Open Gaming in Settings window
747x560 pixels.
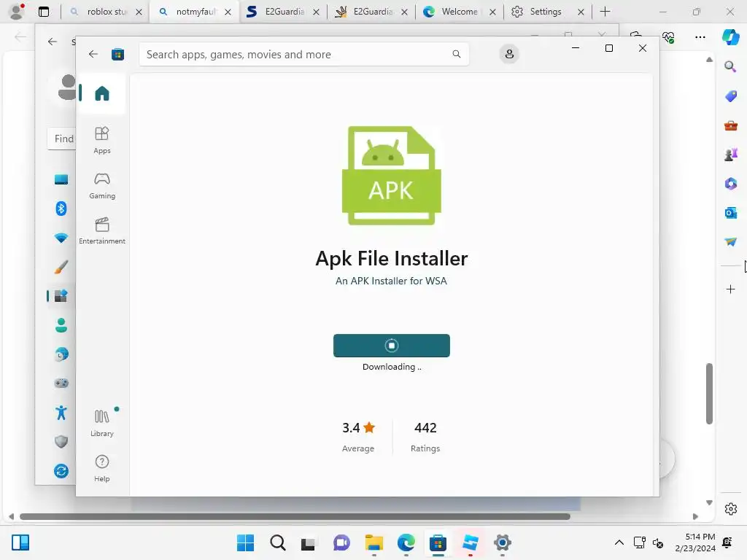point(61,384)
